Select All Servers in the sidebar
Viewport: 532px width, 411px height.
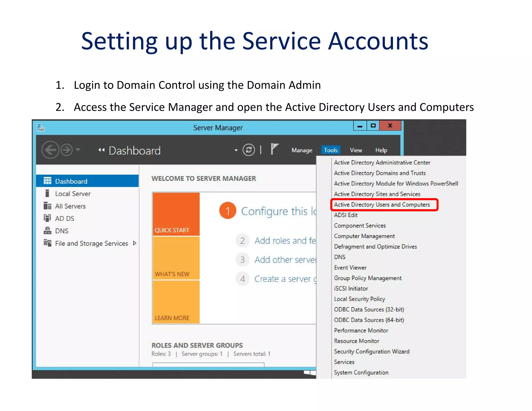(87, 206)
